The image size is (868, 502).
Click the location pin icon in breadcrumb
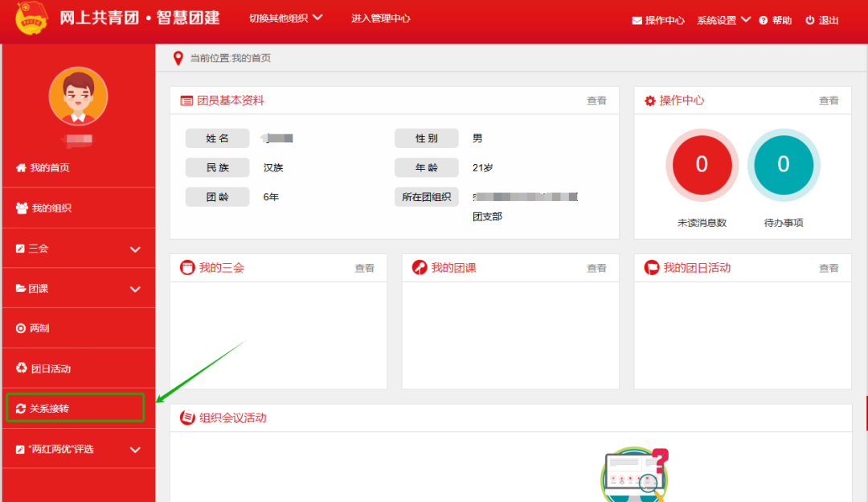(x=178, y=58)
